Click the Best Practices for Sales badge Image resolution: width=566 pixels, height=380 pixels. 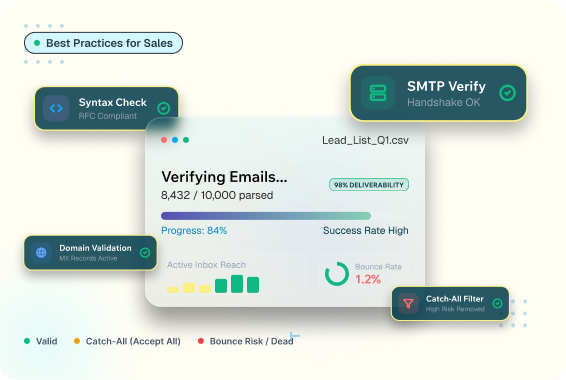point(103,43)
